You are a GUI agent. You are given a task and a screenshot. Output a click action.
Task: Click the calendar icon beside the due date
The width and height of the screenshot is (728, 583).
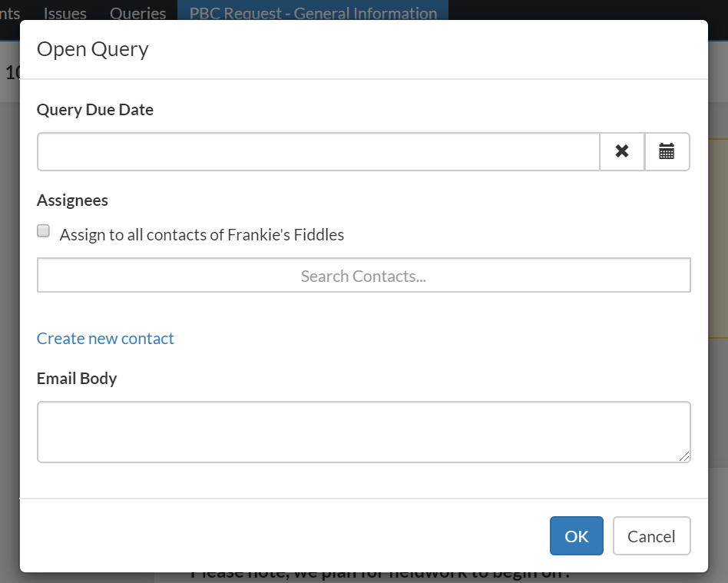pos(667,151)
